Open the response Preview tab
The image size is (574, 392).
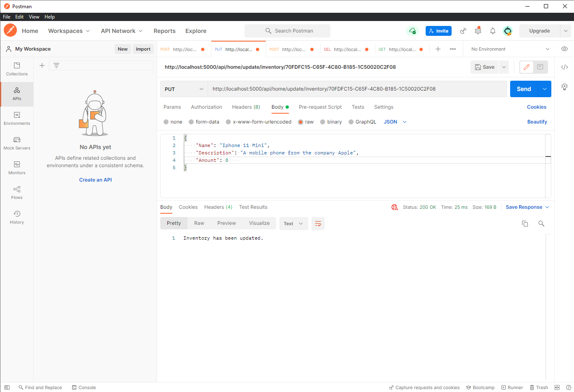[226, 223]
